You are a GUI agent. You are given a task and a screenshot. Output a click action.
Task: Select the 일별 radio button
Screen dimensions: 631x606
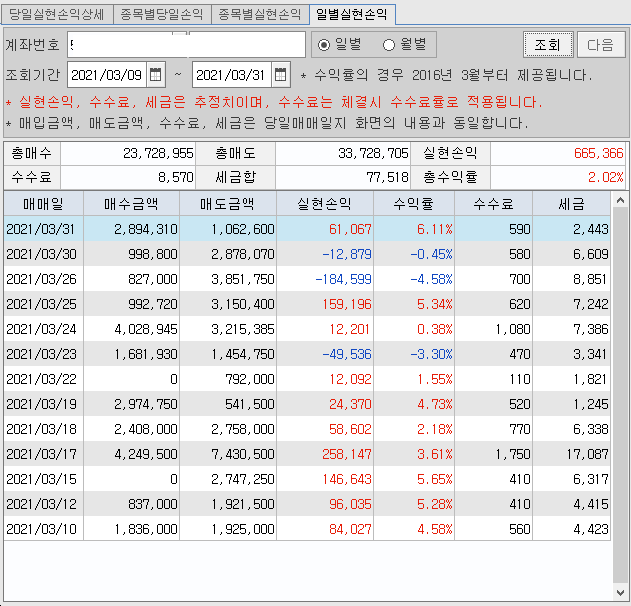click(x=323, y=44)
